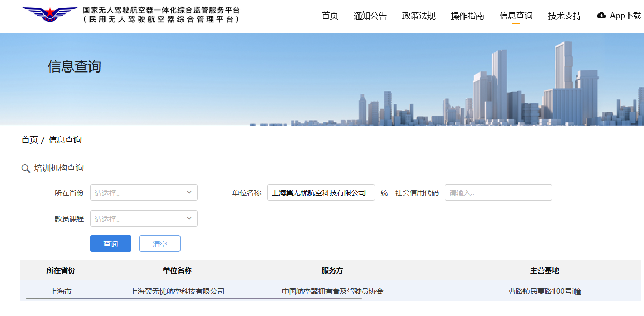Focus the 单位名称 input field
The height and width of the screenshot is (316, 644).
click(321, 193)
